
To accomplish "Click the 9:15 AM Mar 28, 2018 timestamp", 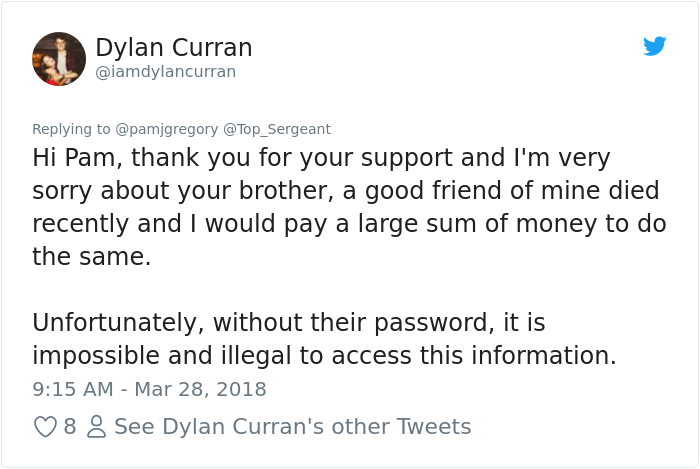I will (149, 389).
